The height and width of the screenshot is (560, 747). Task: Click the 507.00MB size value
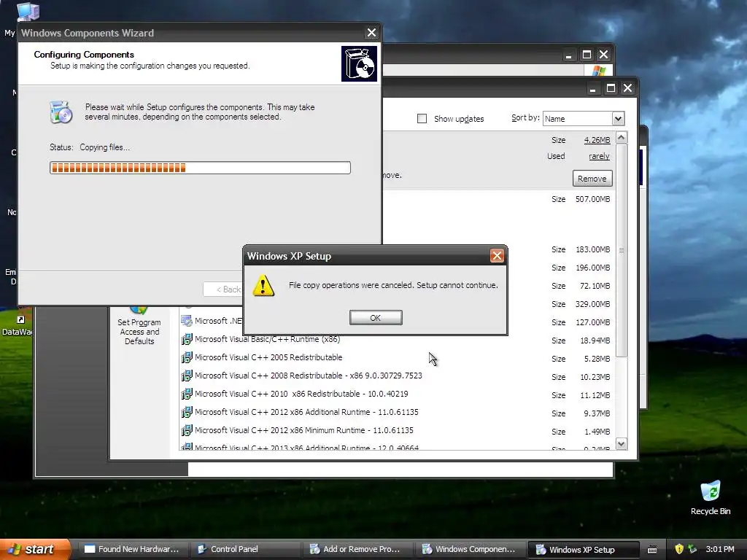tap(592, 199)
